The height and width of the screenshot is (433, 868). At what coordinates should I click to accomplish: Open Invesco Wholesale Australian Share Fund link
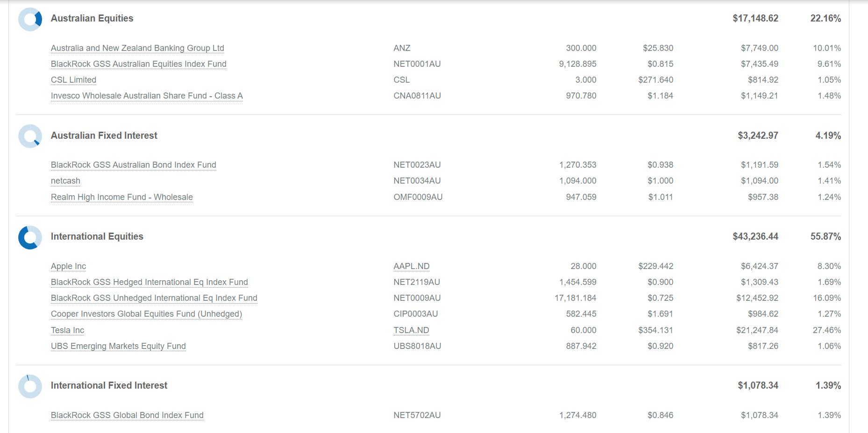coord(147,96)
